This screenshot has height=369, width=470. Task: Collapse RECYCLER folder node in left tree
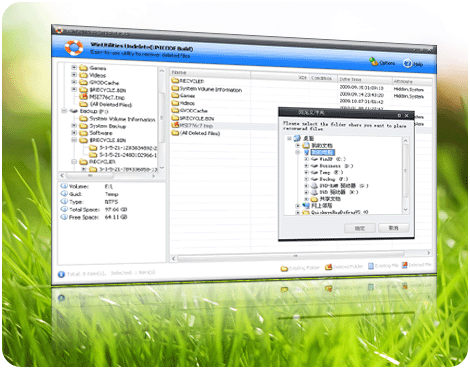tap(74, 162)
